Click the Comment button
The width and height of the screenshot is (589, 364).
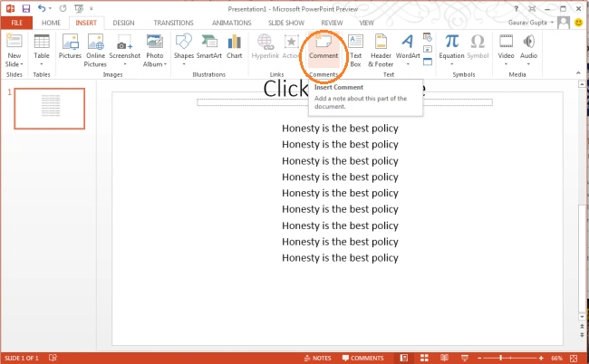pyautogui.click(x=323, y=46)
